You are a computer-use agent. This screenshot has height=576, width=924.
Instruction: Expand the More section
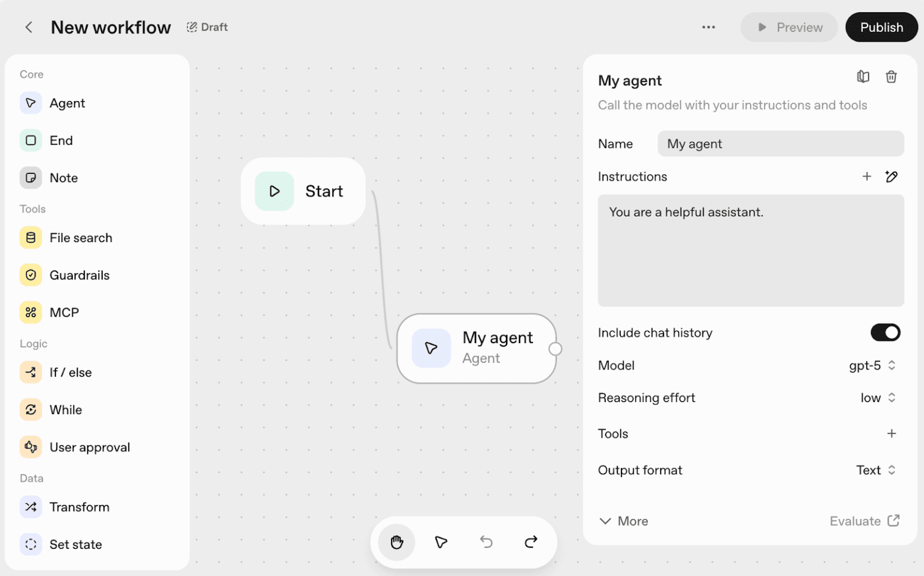623,521
